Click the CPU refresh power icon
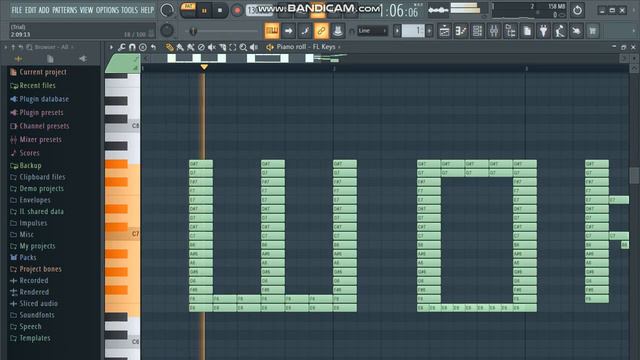Screen dimensions: 640x360 [x=577, y=10]
